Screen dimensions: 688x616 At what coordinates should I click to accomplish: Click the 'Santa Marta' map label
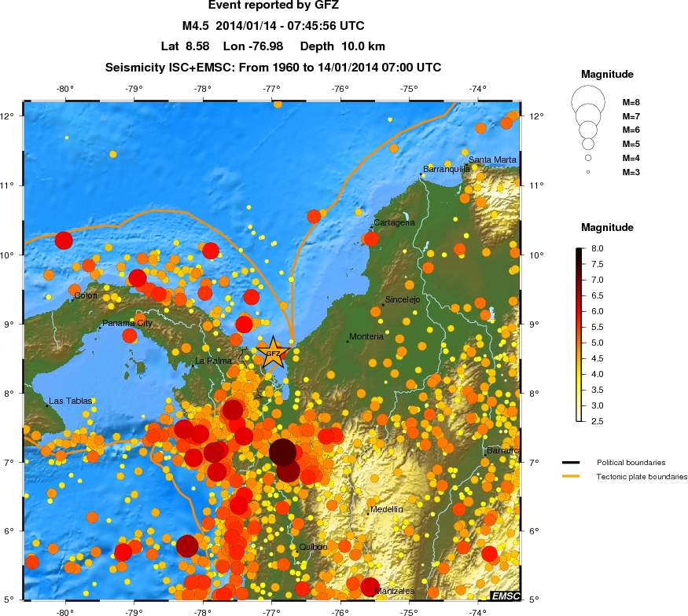pos(492,159)
